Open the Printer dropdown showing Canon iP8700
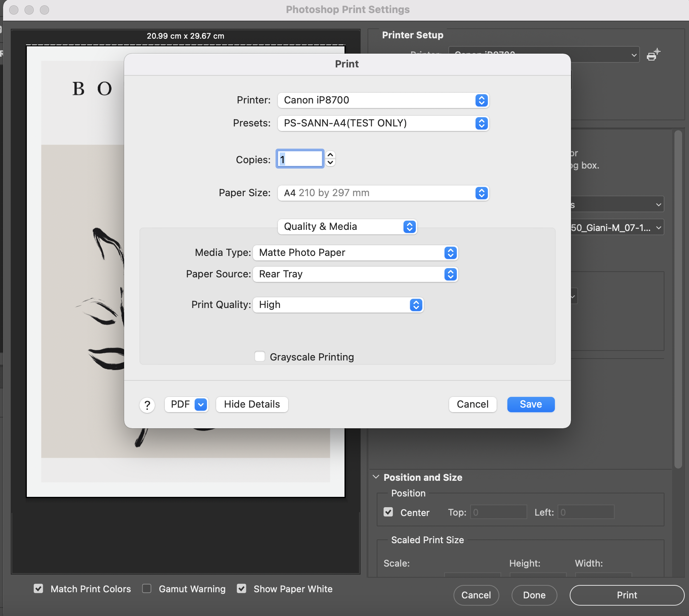Screen dimensions: 689x616 (383, 100)
